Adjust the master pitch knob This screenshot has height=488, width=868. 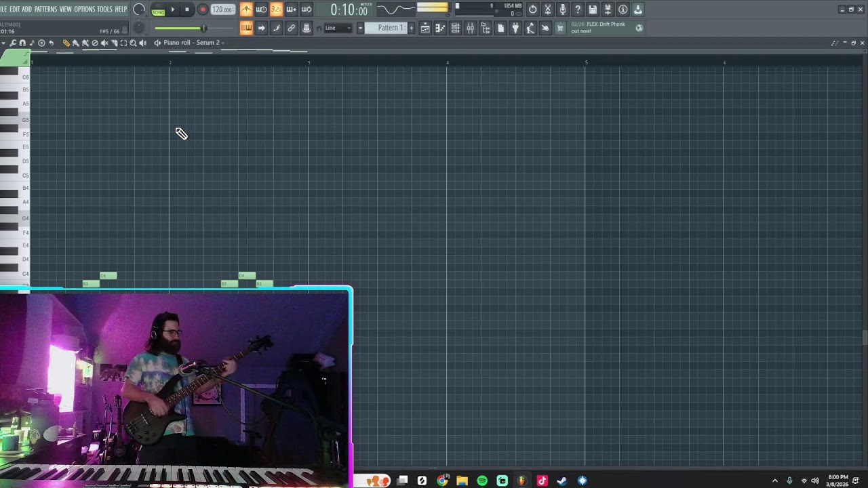tap(139, 28)
